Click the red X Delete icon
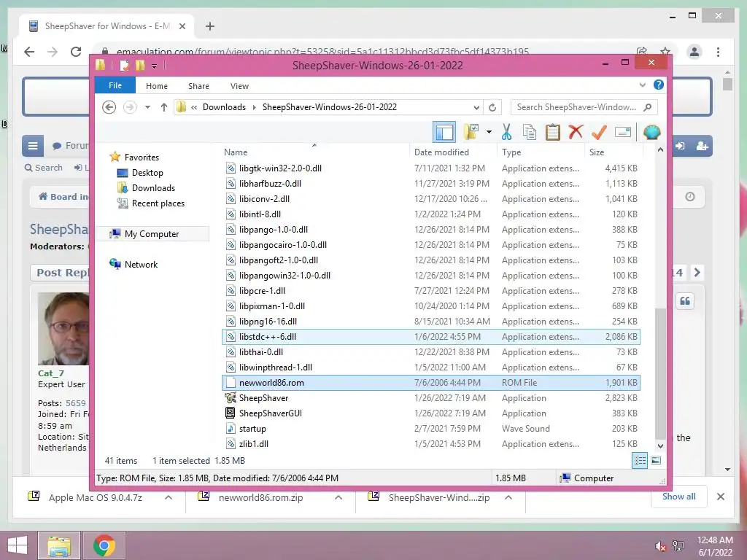This screenshot has width=747, height=560. click(x=576, y=132)
